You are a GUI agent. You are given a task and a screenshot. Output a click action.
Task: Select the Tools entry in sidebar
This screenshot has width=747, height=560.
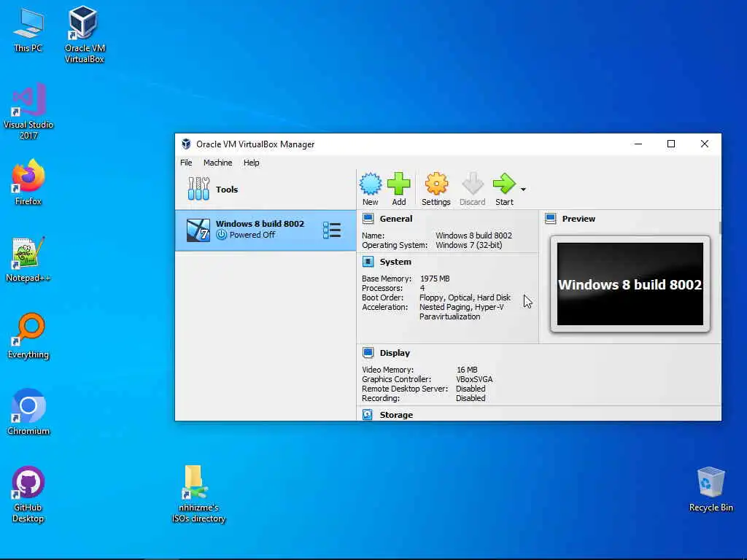click(266, 189)
